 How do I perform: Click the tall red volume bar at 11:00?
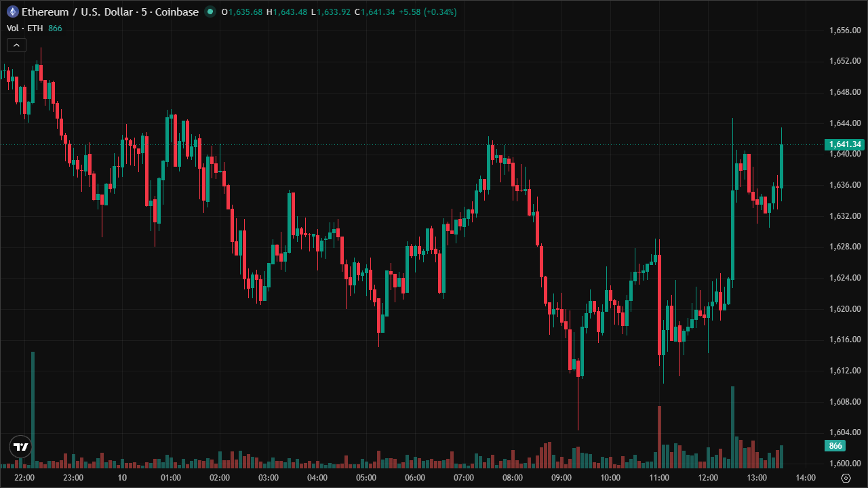pos(659,437)
